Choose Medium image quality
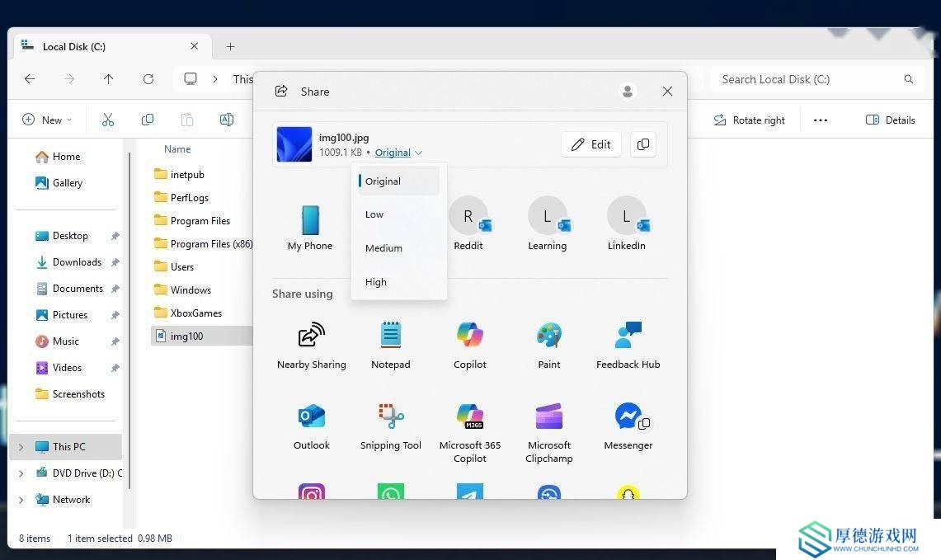Screen dimensions: 941x560 coord(398,248)
